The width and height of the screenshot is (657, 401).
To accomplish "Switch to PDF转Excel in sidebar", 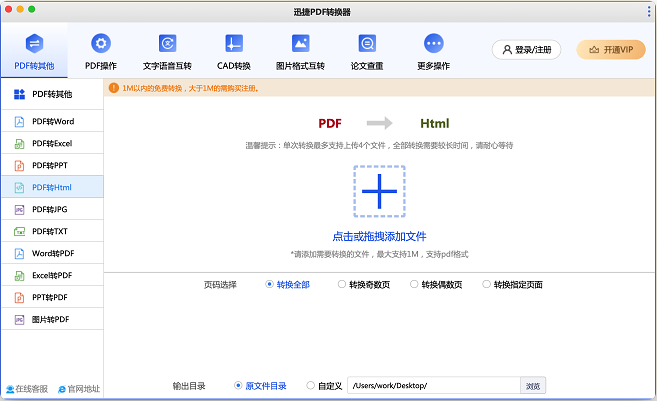I will coord(52,144).
